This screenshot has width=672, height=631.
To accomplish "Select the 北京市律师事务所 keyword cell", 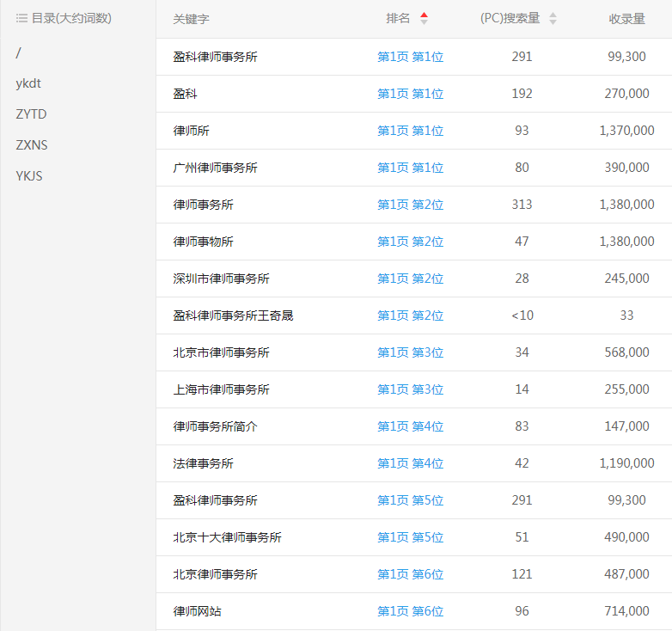I will [x=221, y=352].
